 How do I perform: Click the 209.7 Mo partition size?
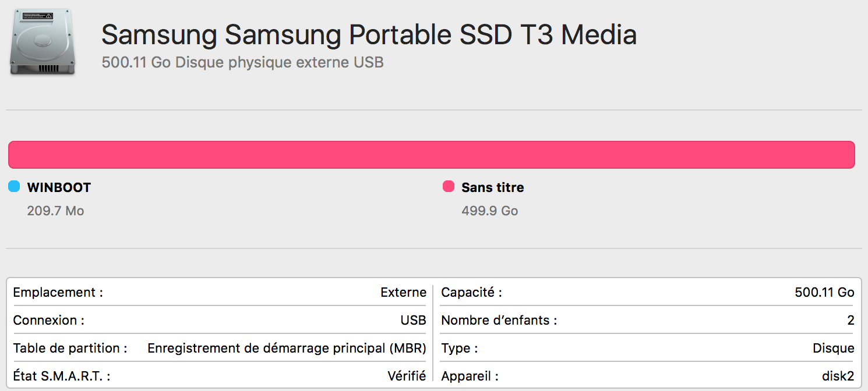click(x=55, y=211)
